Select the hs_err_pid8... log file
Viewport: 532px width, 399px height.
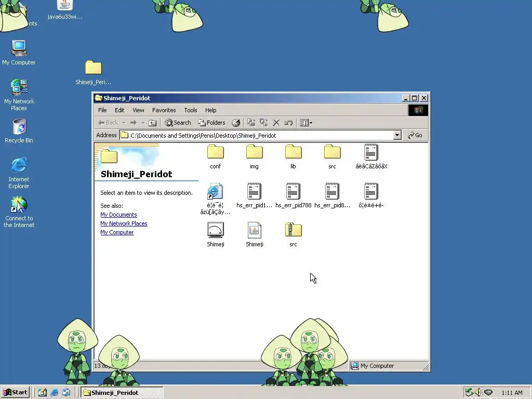(x=332, y=195)
